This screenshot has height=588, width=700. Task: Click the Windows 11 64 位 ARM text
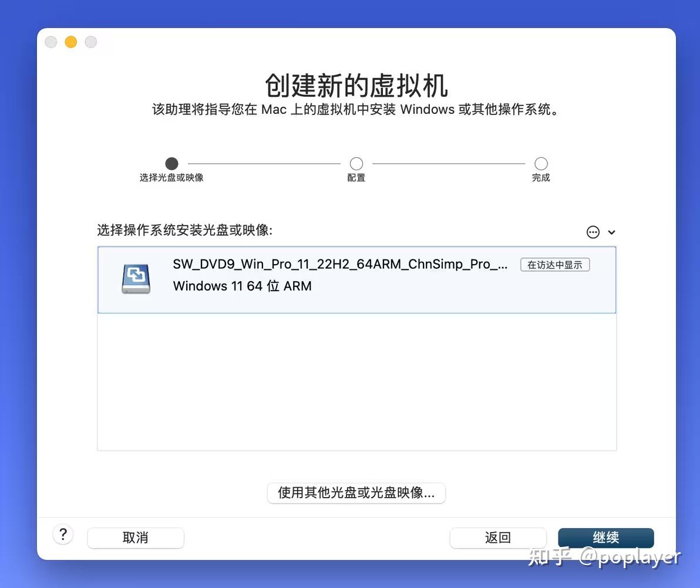[242, 286]
